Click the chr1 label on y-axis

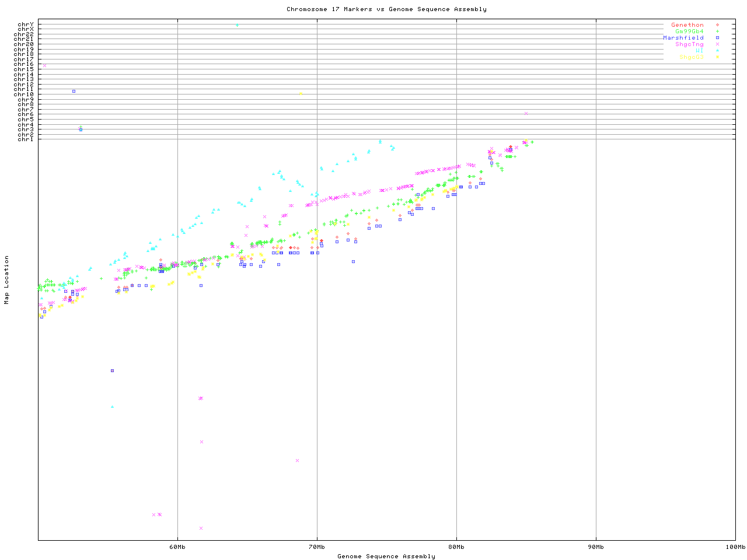26,139
